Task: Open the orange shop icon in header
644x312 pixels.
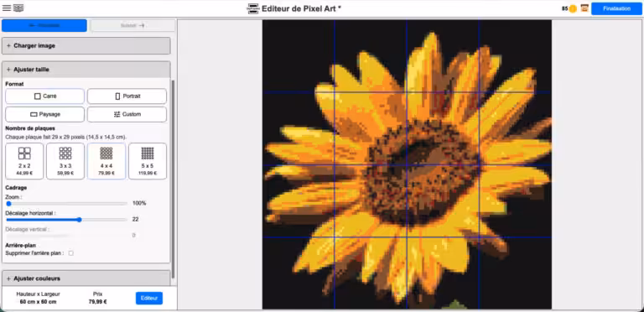Action: 584,8
